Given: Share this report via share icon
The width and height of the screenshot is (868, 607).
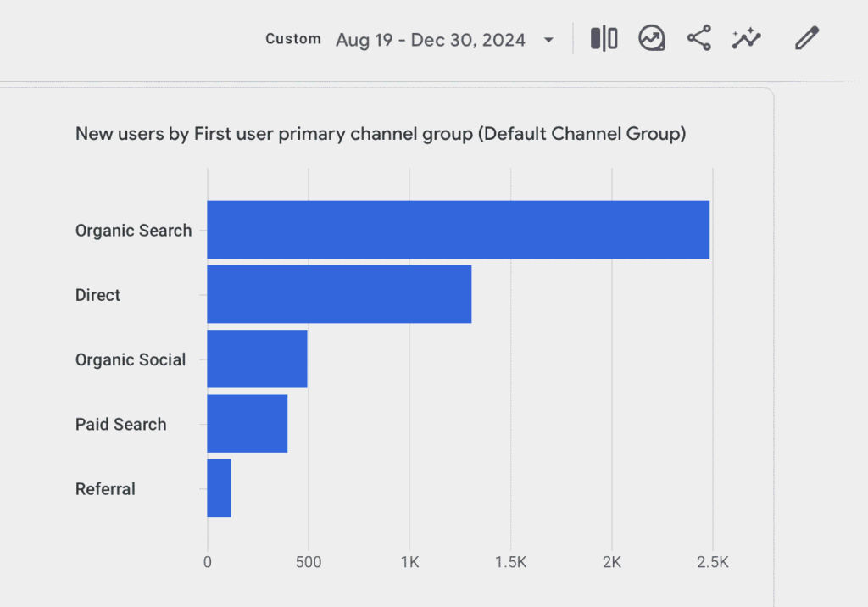Looking at the screenshot, I should (x=699, y=38).
